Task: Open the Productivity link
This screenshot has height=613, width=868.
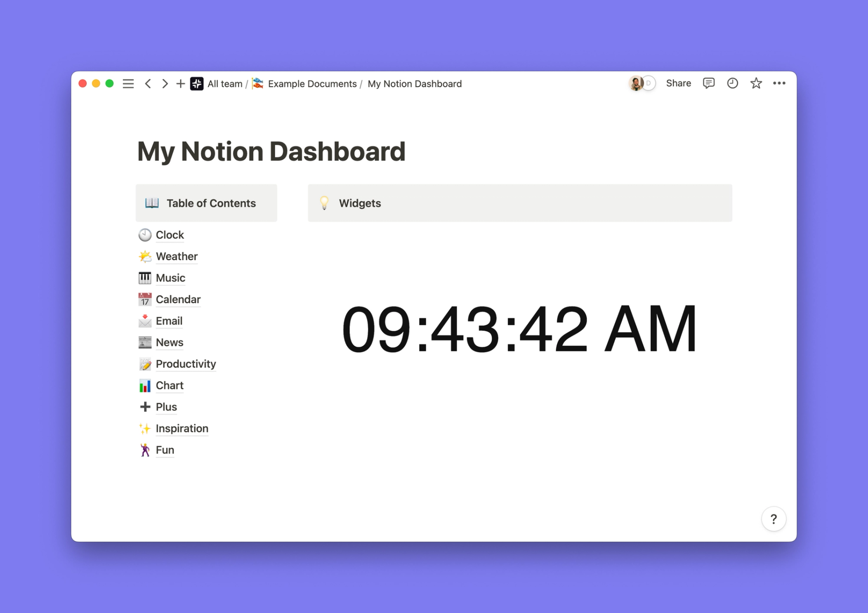Action: pyautogui.click(x=186, y=364)
